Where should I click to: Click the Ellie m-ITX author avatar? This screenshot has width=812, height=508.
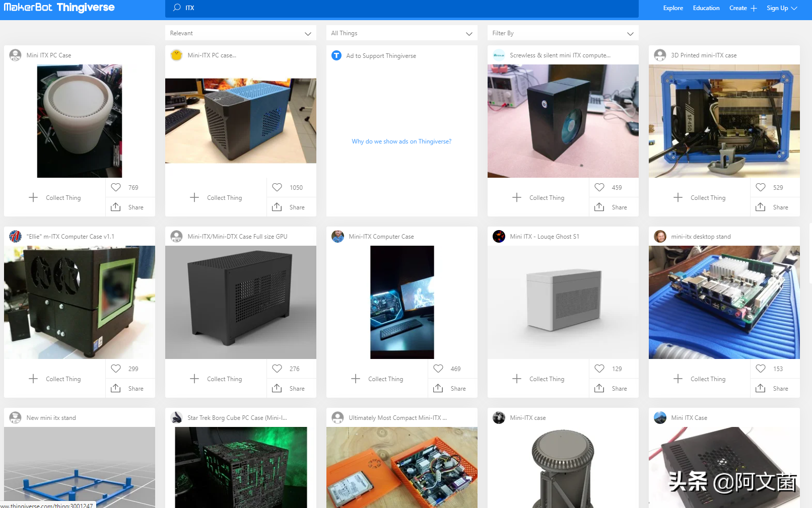[15, 236]
